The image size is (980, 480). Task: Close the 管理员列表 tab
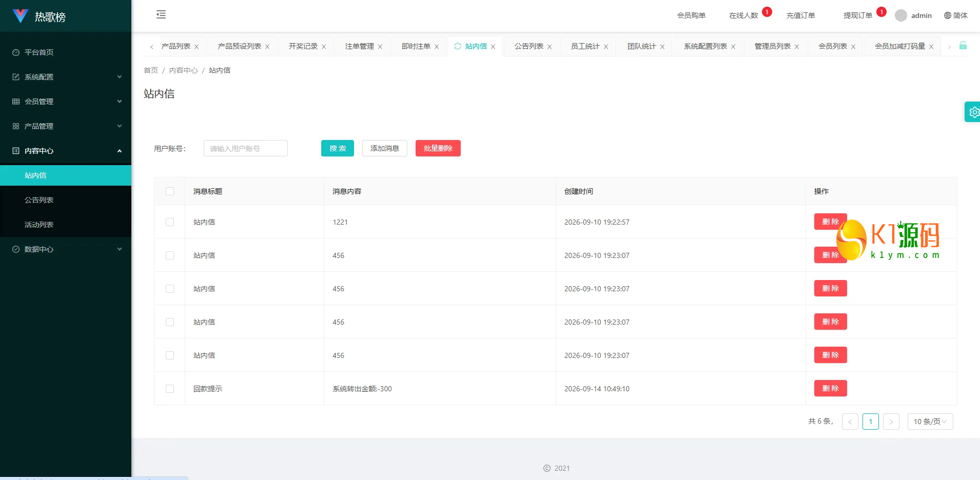797,47
